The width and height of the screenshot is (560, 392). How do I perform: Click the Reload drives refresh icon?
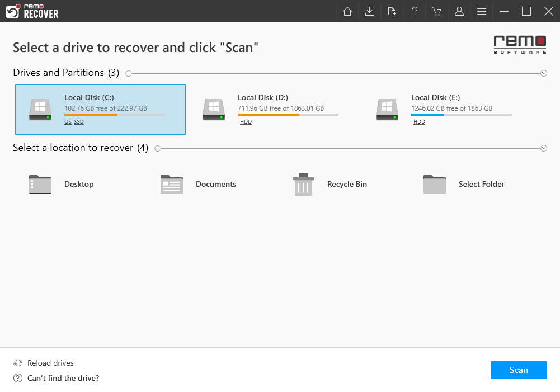pos(17,363)
